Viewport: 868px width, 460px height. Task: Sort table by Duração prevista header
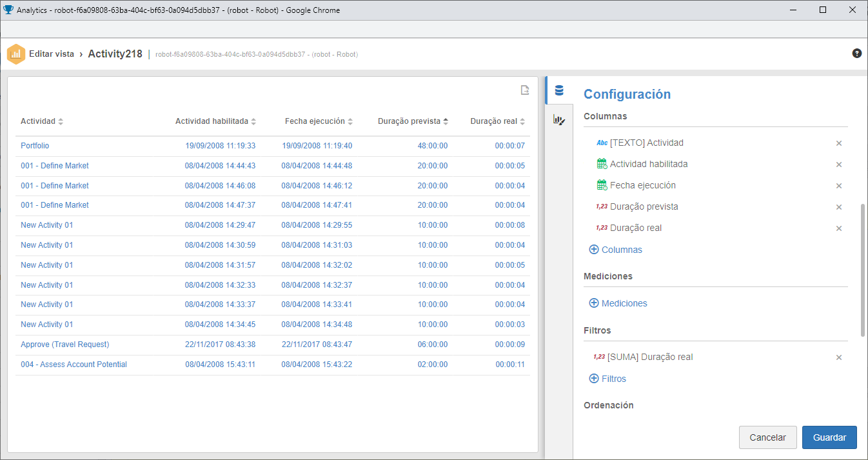[413, 121]
